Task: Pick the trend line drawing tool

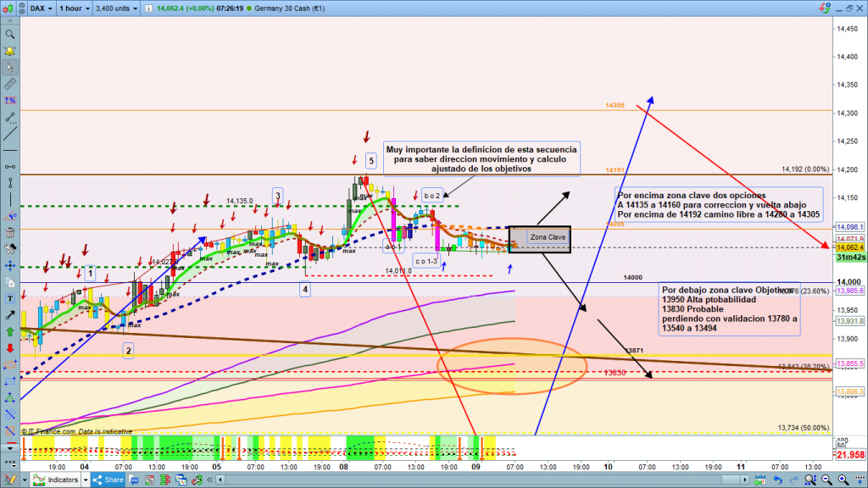Action: pyautogui.click(x=9, y=135)
